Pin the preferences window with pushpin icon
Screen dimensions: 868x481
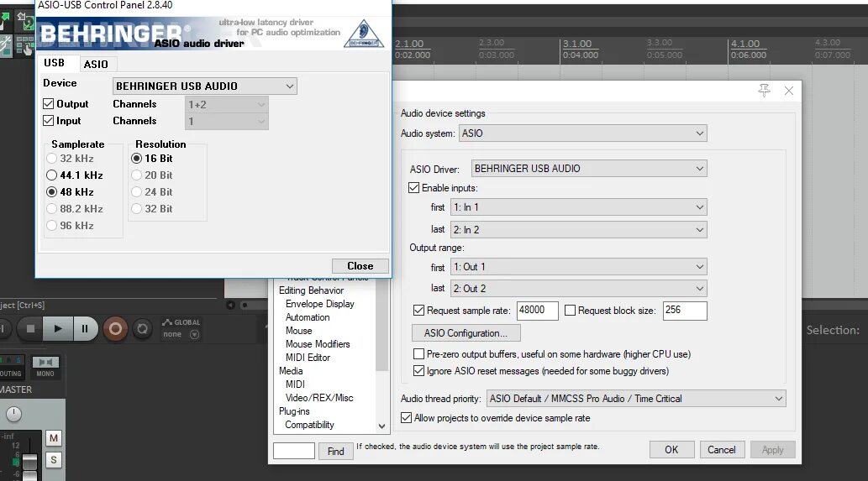click(x=764, y=91)
